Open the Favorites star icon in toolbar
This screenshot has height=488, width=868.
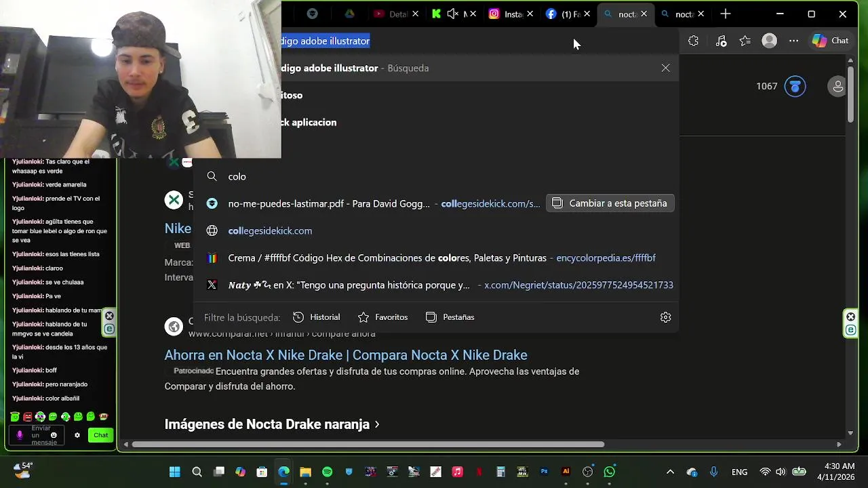tap(745, 41)
